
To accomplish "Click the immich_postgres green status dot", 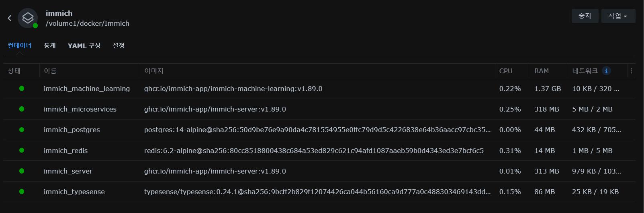I will [22, 130].
